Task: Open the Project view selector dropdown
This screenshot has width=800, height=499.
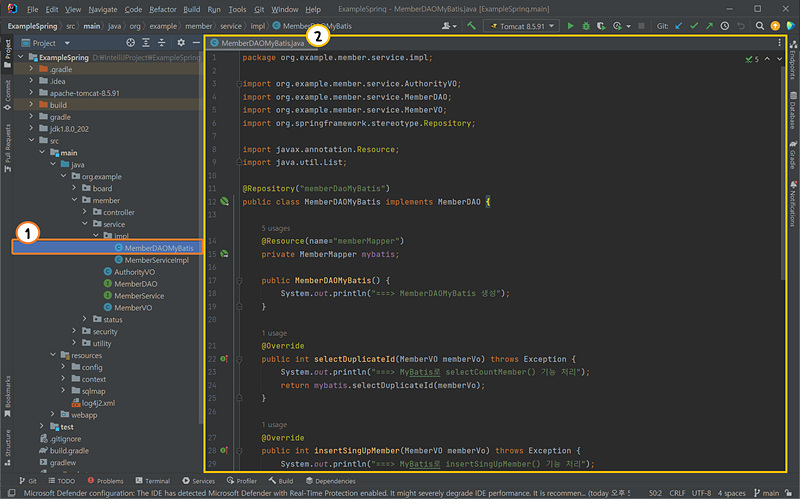Action: click(x=45, y=43)
